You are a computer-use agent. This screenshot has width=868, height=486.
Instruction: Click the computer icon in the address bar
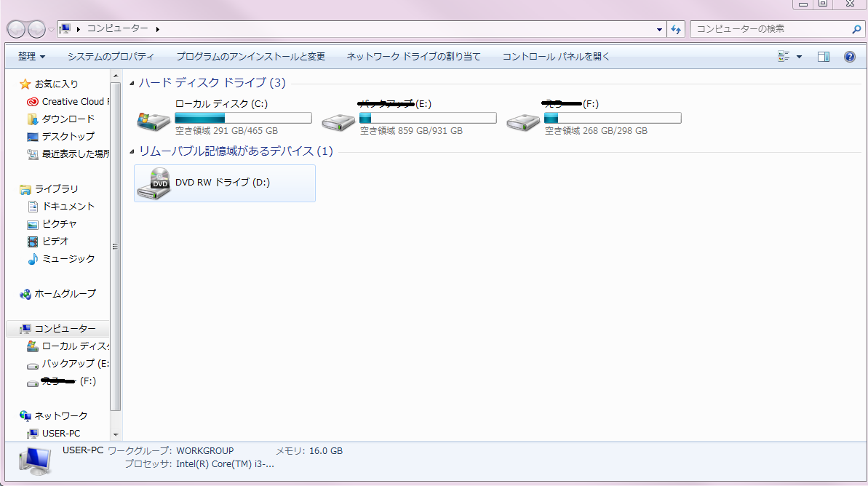65,29
